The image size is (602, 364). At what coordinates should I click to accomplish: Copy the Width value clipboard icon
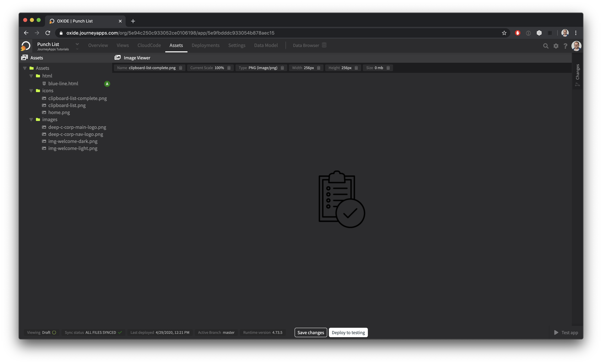coord(319,68)
